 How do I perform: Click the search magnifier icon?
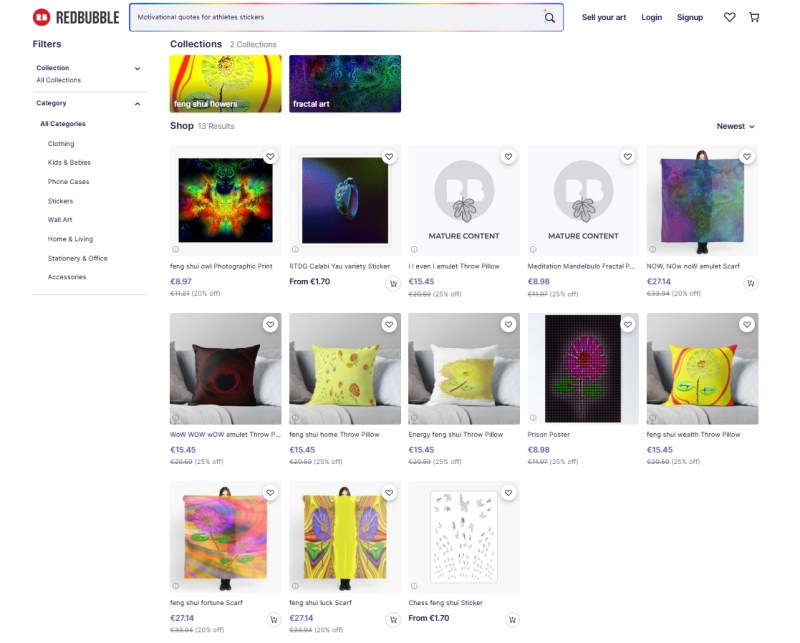(549, 17)
